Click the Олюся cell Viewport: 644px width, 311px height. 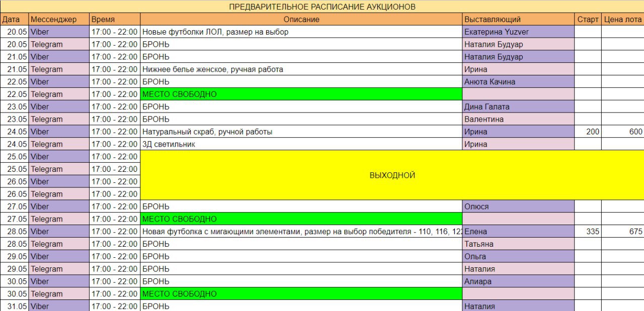[x=519, y=206]
